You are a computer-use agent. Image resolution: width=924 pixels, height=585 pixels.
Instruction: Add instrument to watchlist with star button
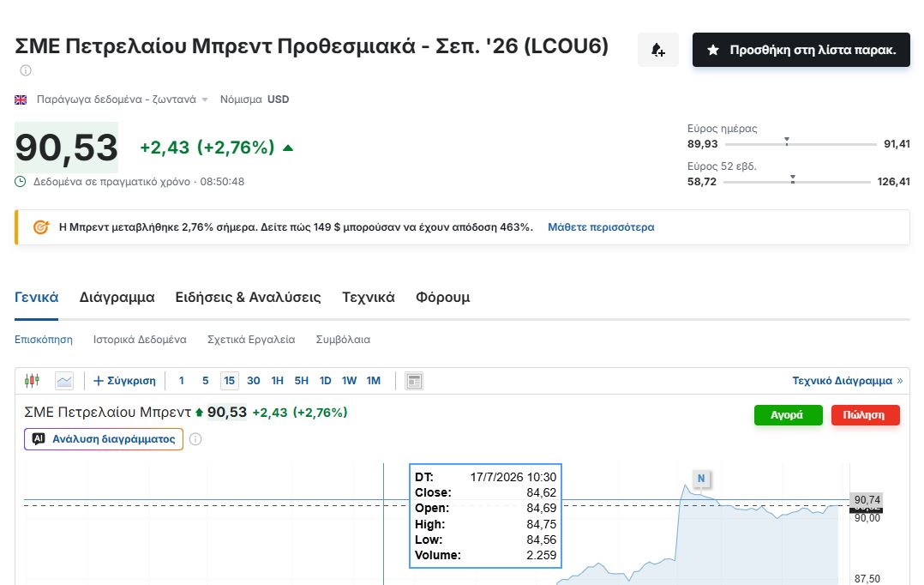click(801, 50)
